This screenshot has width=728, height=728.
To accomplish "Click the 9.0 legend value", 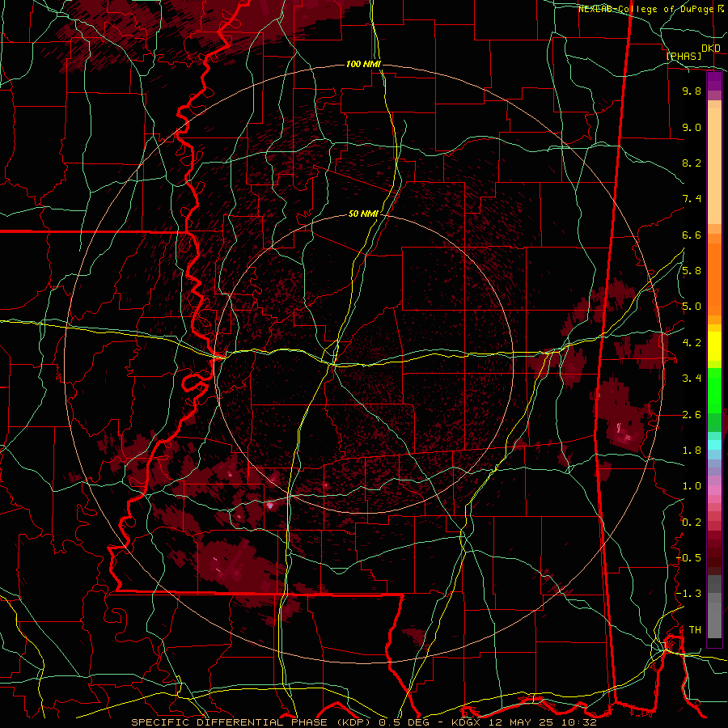I will pyautogui.click(x=692, y=127).
